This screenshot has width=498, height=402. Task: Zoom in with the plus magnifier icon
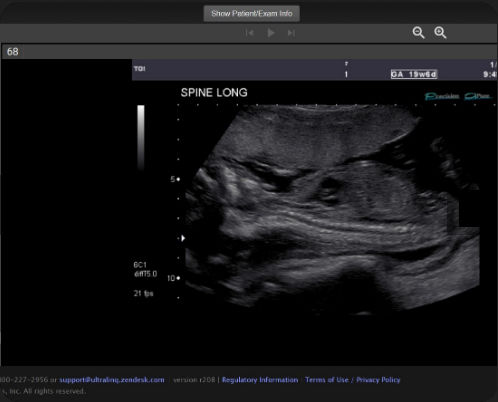pos(440,33)
